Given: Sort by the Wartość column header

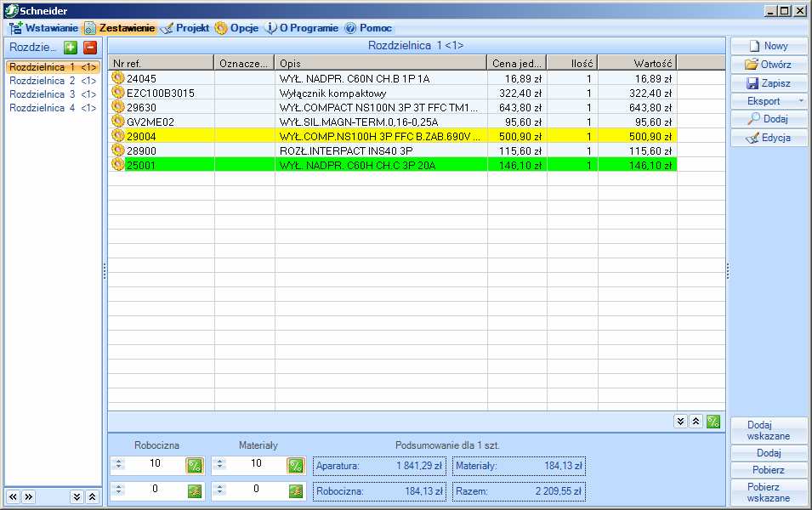Looking at the screenshot, I should pos(638,63).
